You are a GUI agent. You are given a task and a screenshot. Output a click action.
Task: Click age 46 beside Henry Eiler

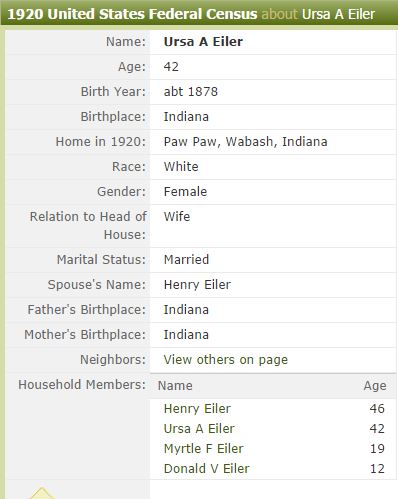pyautogui.click(x=377, y=409)
